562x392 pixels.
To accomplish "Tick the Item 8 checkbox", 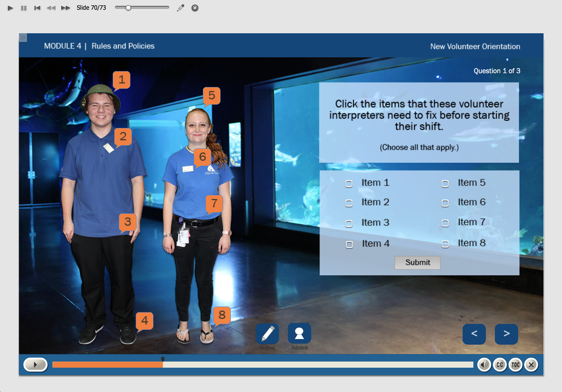I will pos(445,244).
